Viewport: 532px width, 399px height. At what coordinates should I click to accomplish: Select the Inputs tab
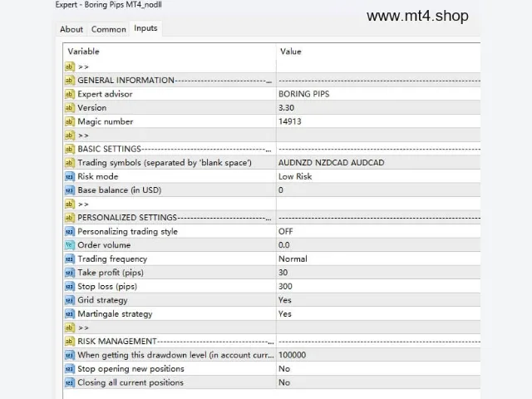click(145, 28)
